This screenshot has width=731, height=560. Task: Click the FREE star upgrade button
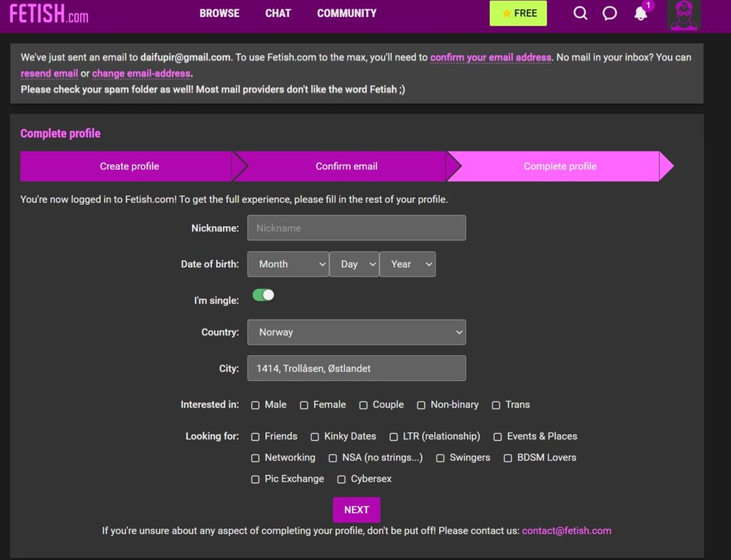pyautogui.click(x=518, y=14)
